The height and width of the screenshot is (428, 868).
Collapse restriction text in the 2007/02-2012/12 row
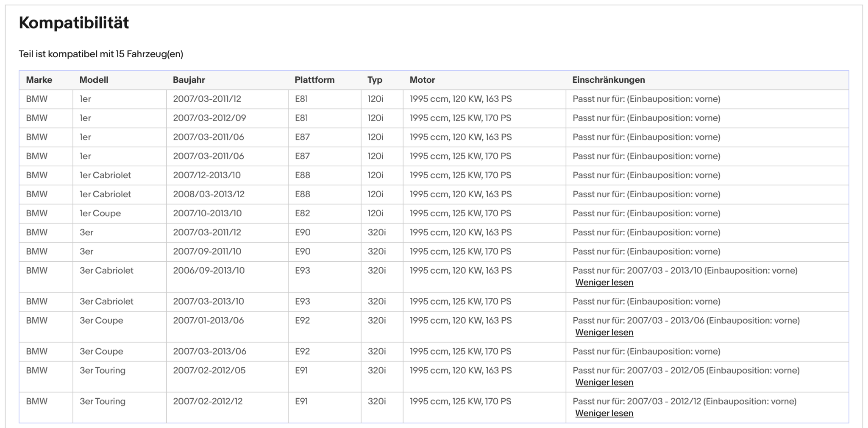604,414
